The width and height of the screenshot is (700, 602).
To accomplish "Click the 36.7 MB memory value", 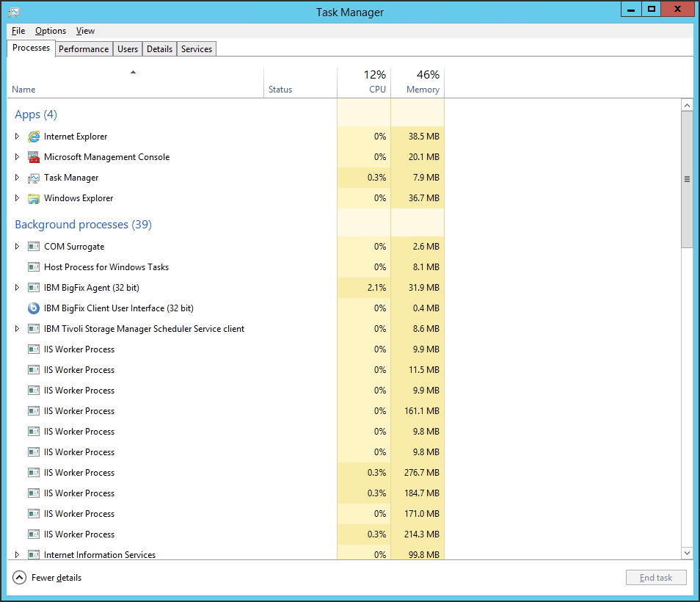I will tap(424, 198).
